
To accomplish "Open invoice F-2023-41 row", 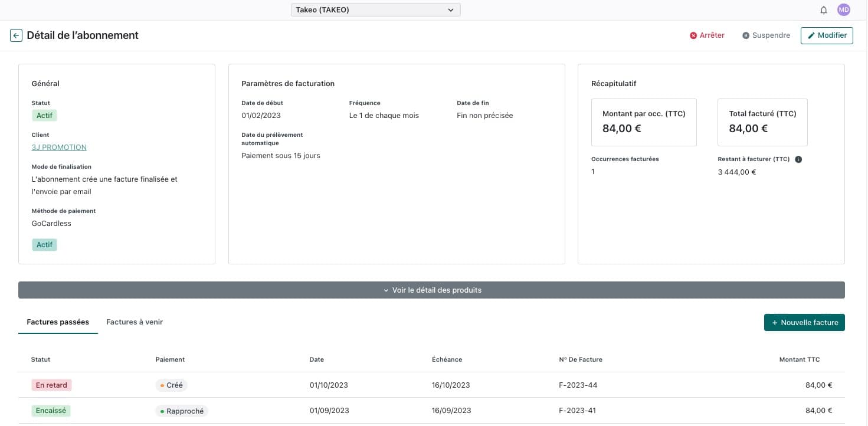I will click(577, 411).
